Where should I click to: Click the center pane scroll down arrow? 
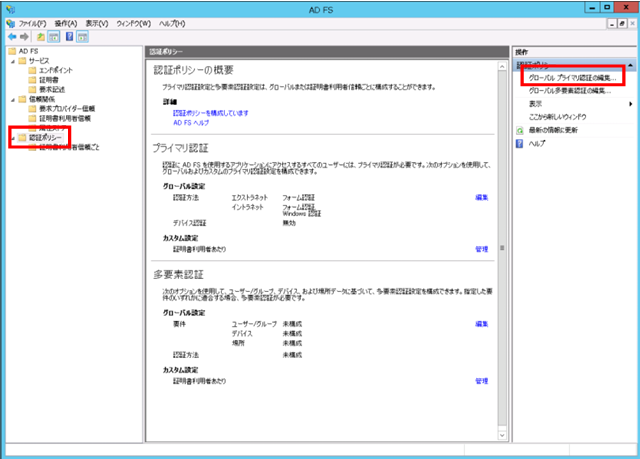502,435
